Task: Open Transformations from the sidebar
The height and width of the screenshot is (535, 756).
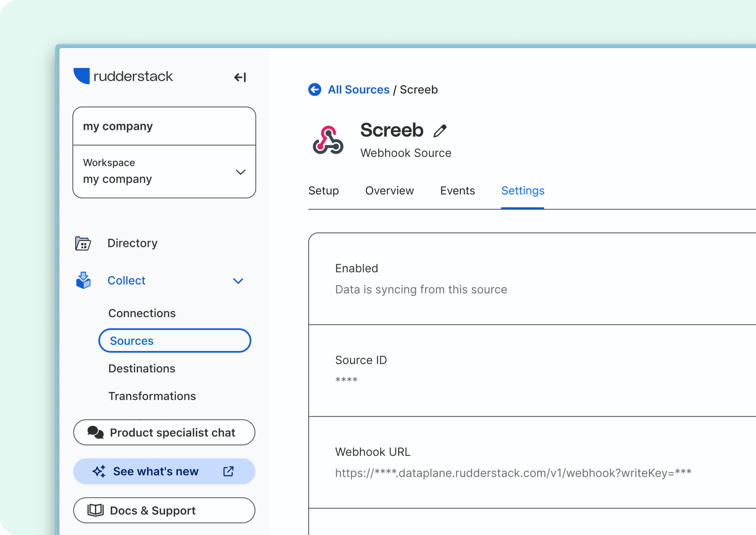Action: pyautogui.click(x=152, y=396)
